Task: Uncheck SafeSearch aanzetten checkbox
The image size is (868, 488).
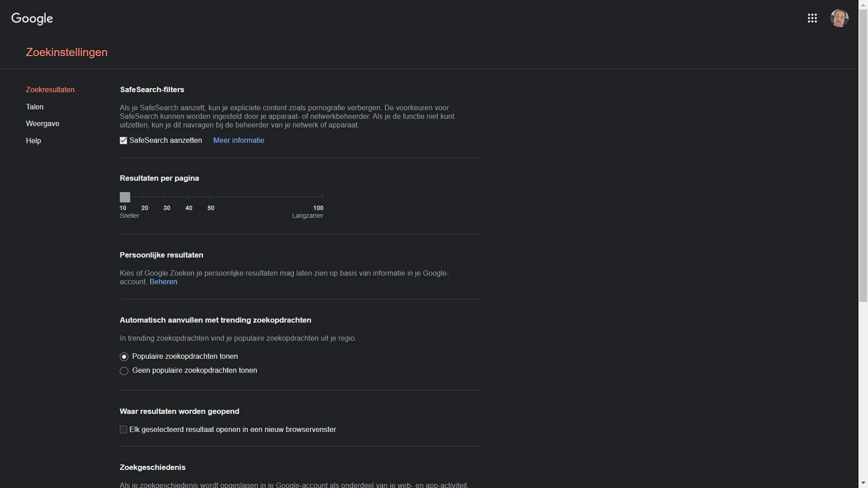Action: pos(123,141)
